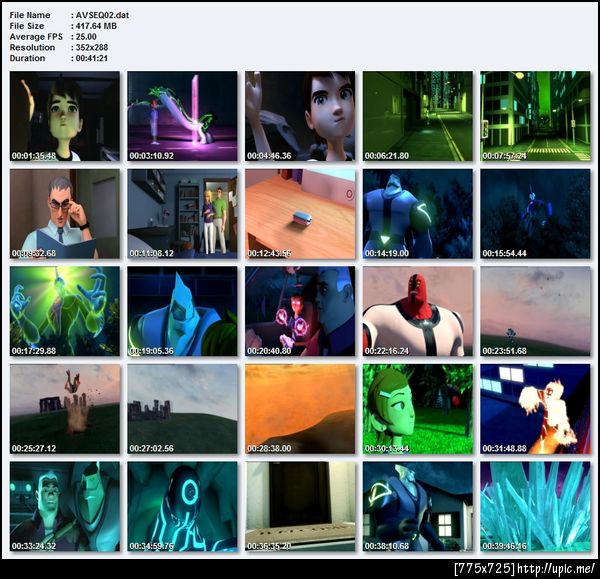Click the fire alien frame 00:31:48.88
The height and width of the screenshot is (579, 600).
pyautogui.click(x=535, y=409)
